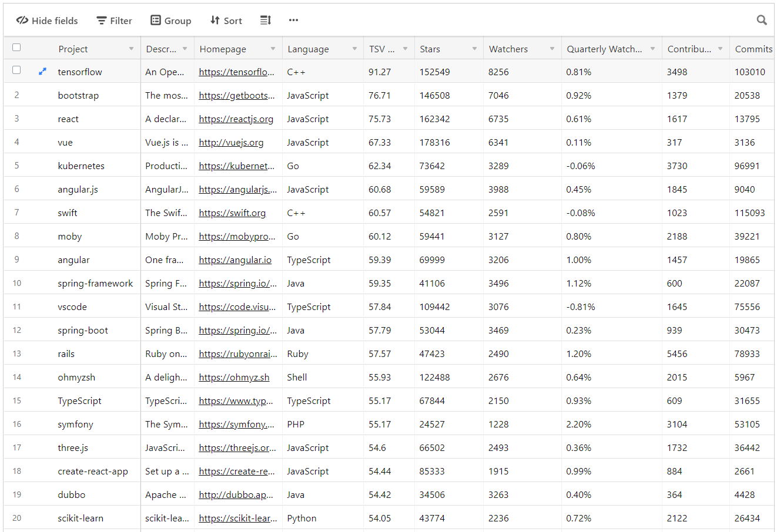Viewport: 777px width, 532px height.
Task: Open the Project column dropdown arrow
Action: tap(131, 49)
